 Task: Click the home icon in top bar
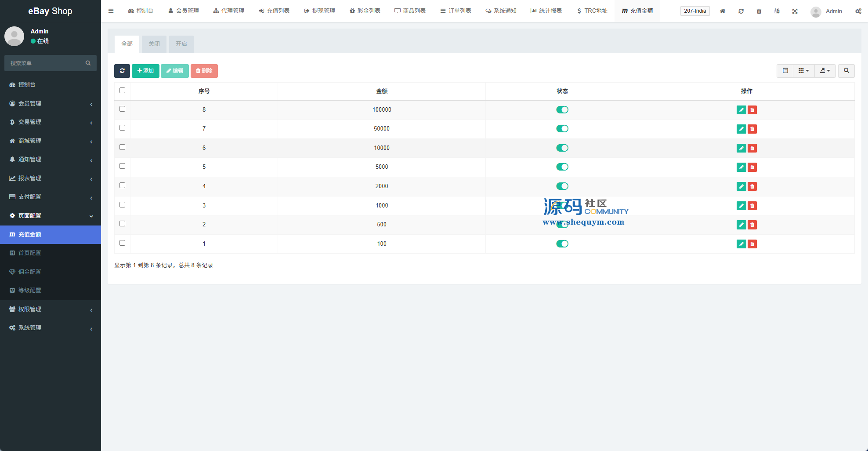click(723, 11)
